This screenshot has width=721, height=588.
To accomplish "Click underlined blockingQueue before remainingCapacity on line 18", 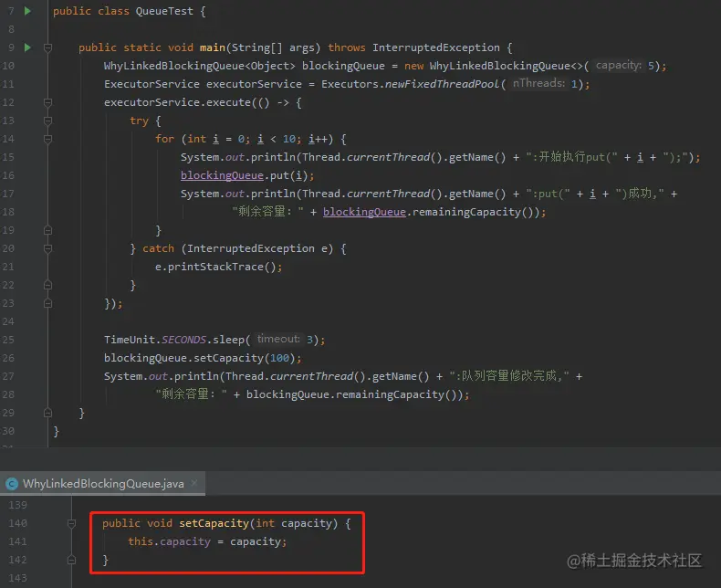I will [364, 212].
